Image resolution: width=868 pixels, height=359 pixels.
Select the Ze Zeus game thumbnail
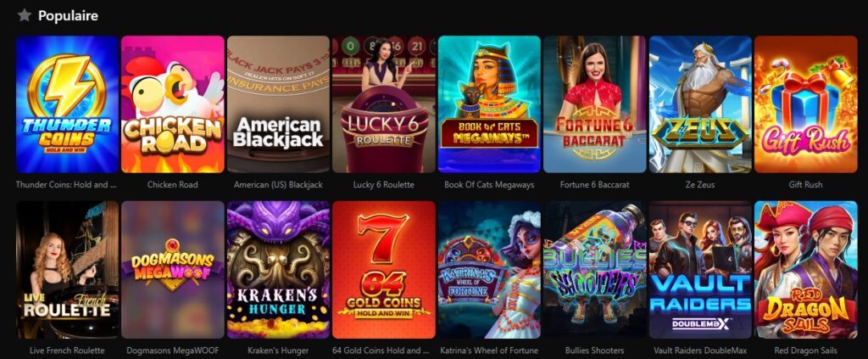(x=700, y=104)
